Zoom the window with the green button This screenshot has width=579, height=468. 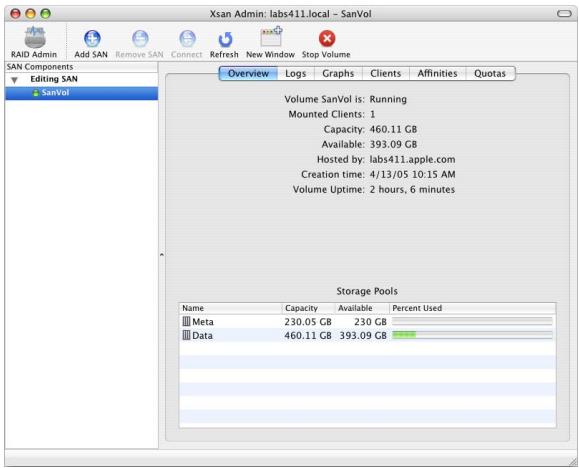[x=45, y=14]
